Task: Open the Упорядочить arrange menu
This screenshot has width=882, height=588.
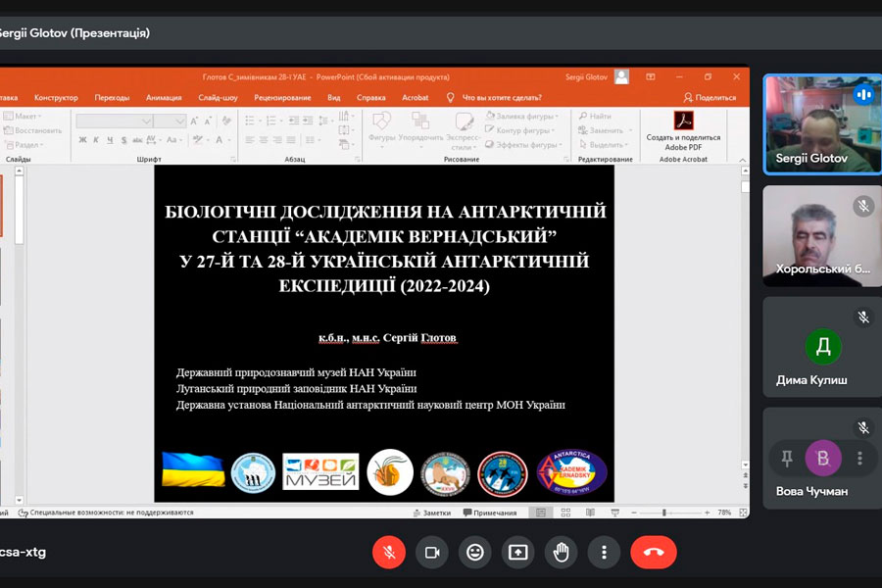Action: click(420, 129)
